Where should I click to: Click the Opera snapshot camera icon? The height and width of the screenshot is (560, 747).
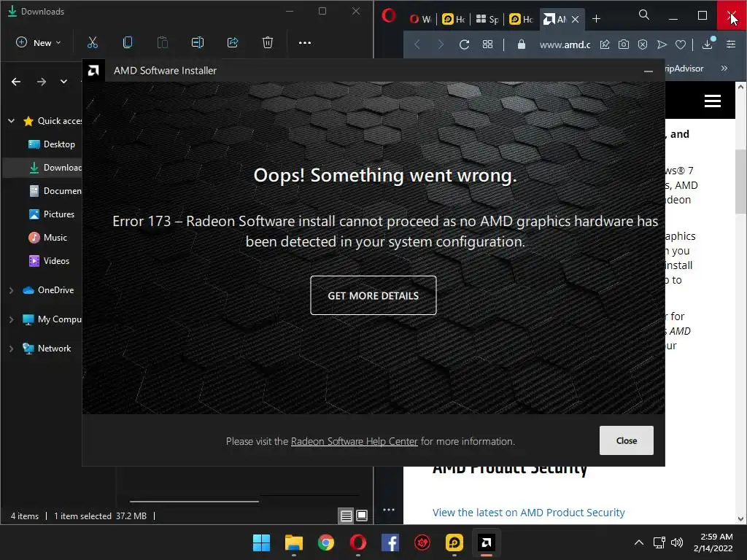623,44
